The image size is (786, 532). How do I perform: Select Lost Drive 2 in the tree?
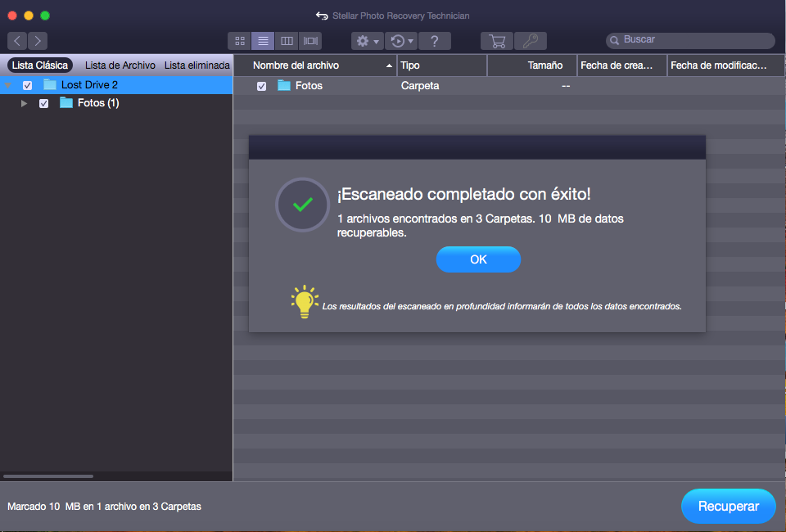(x=116, y=84)
